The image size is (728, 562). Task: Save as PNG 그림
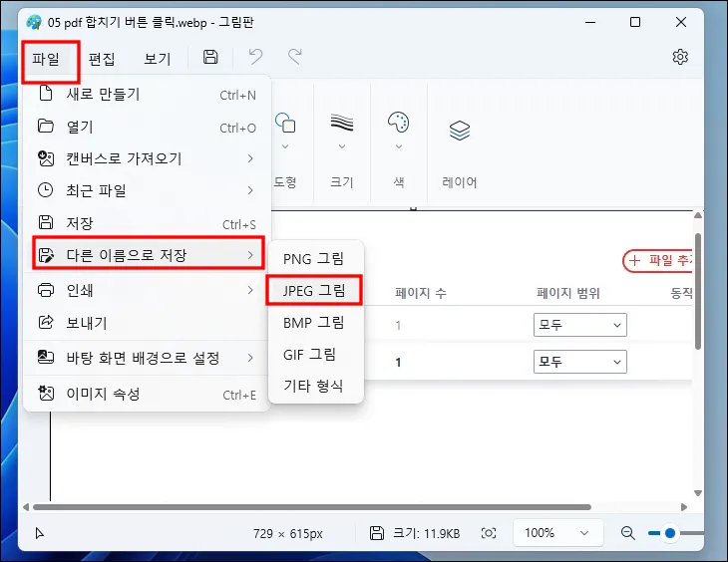coord(315,259)
